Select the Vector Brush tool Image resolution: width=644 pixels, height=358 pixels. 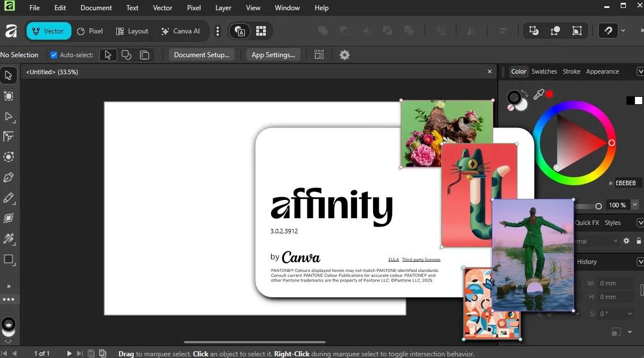pyautogui.click(x=8, y=218)
